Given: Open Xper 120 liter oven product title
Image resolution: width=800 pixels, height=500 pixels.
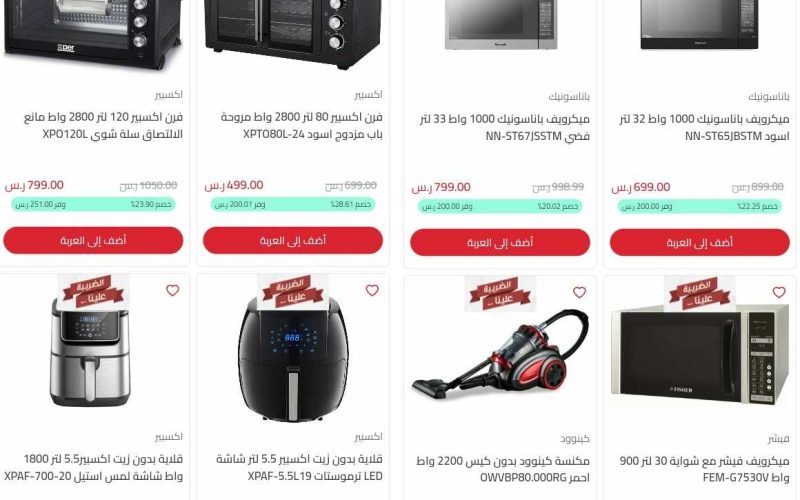Looking at the screenshot, I should click(104, 126).
